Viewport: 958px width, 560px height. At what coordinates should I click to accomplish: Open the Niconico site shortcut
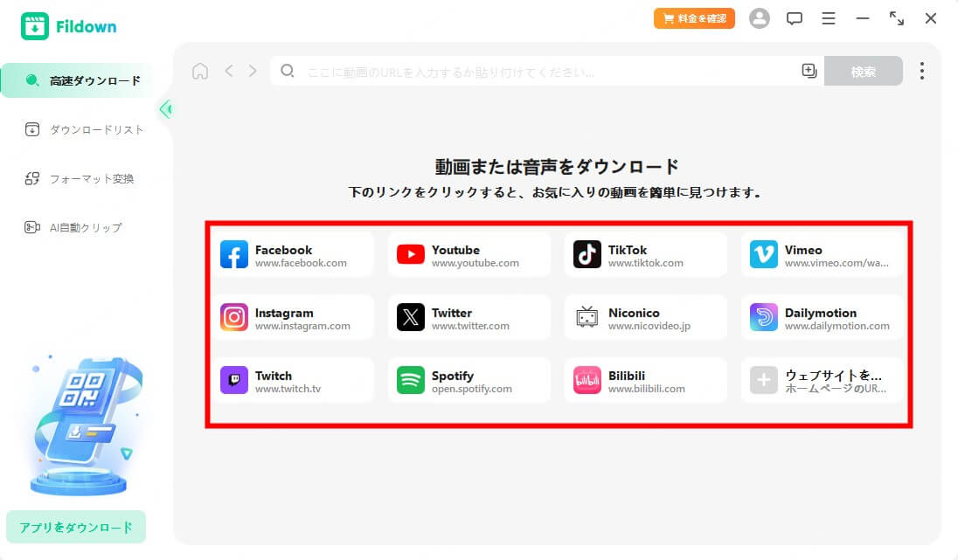pyautogui.click(x=646, y=318)
